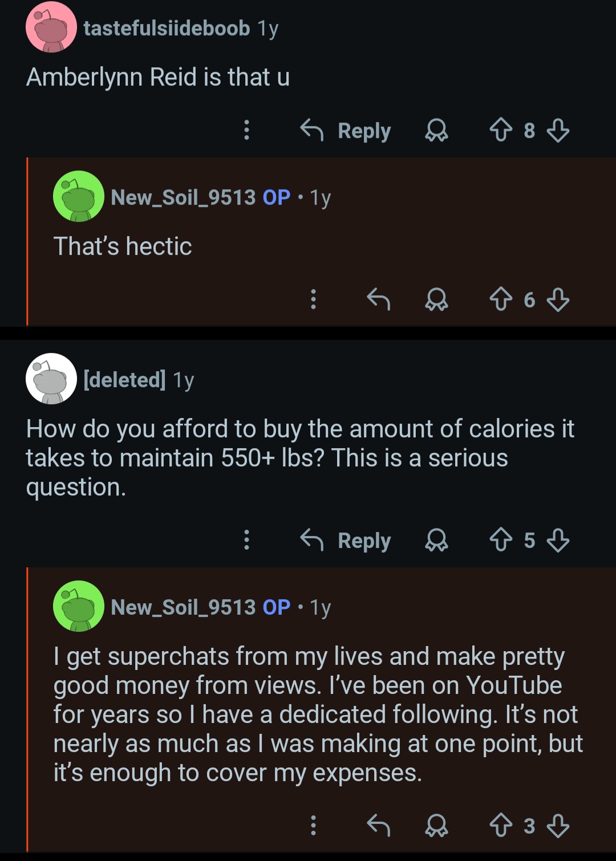Upvote the deleted user's calories question
The image size is (616, 861).
(x=501, y=539)
